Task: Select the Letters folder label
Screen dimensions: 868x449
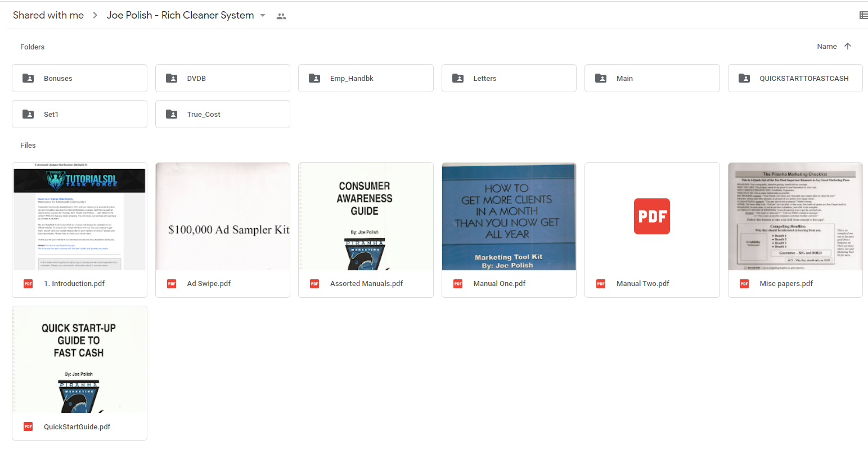Action: tap(485, 79)
